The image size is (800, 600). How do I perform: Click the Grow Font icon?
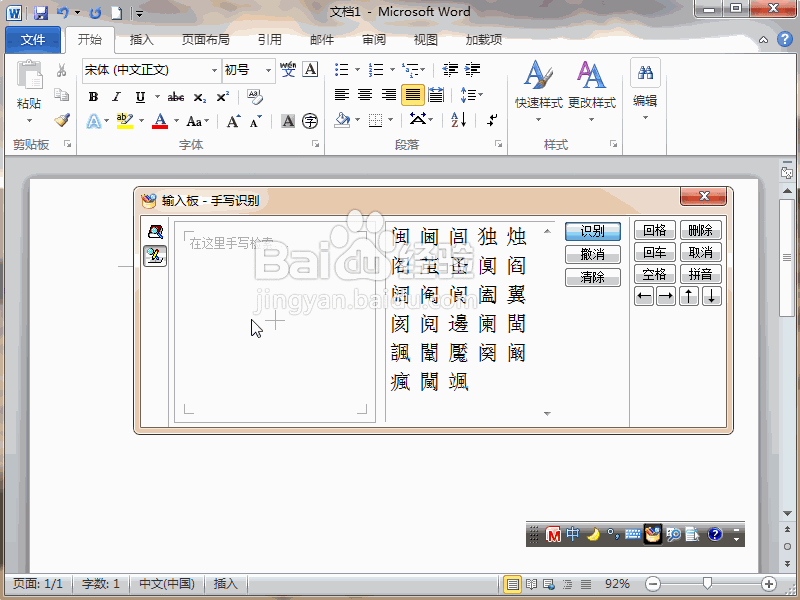[x=234, y=121]
